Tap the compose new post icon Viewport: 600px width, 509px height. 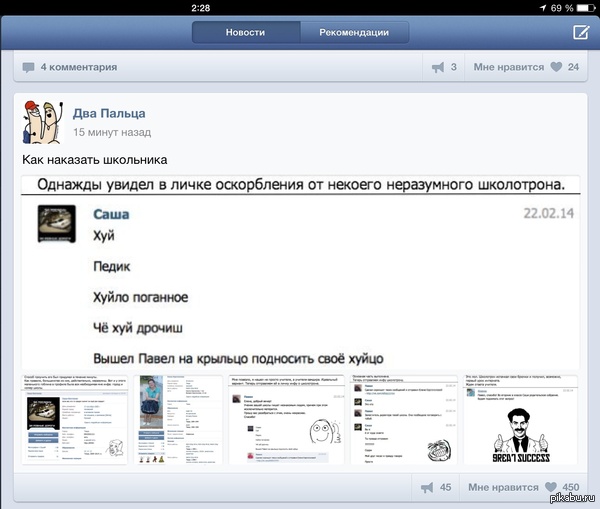[x=581, y=33]
